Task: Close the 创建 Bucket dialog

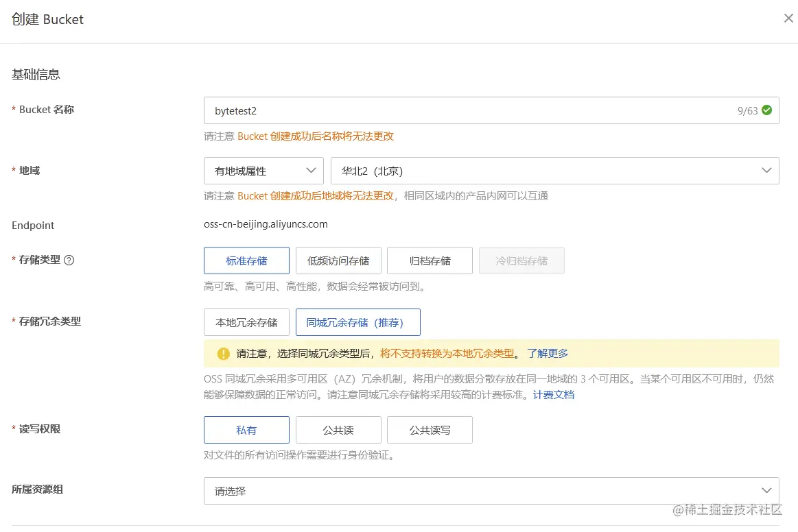Action: point(788,19)
